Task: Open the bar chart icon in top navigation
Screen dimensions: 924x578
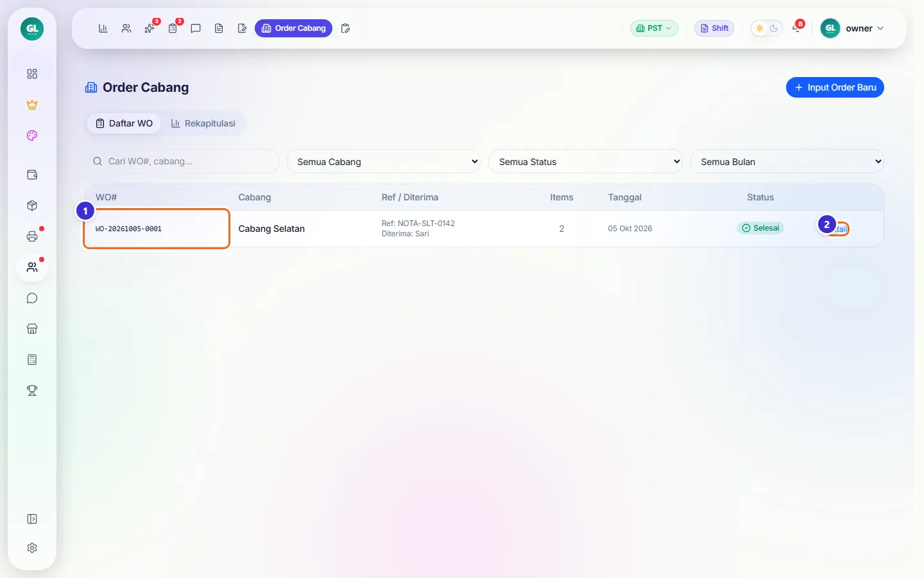Action: pyautogui.click(x=103, y=28)
